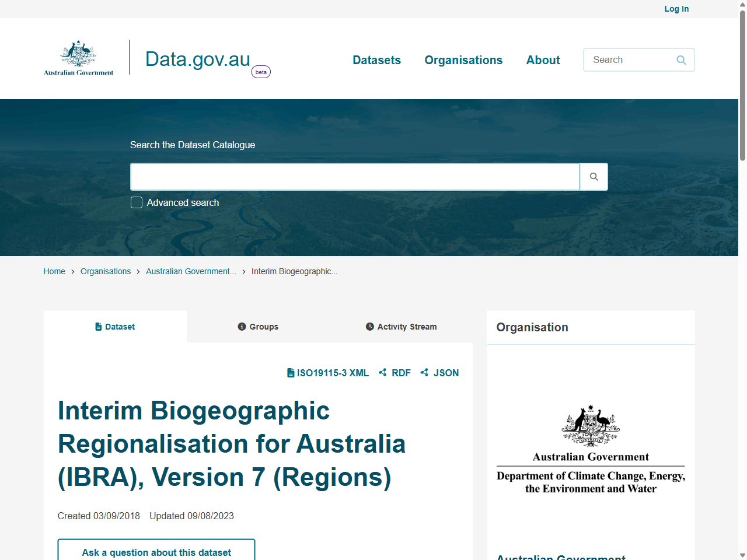Viewport: 747px width, 560px height.
Task: Select the Dataset tab
Action: (x=115, y=327)
